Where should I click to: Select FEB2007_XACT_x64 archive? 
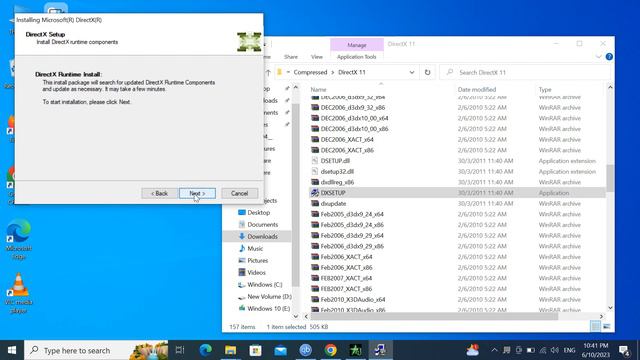click(346, 278)
